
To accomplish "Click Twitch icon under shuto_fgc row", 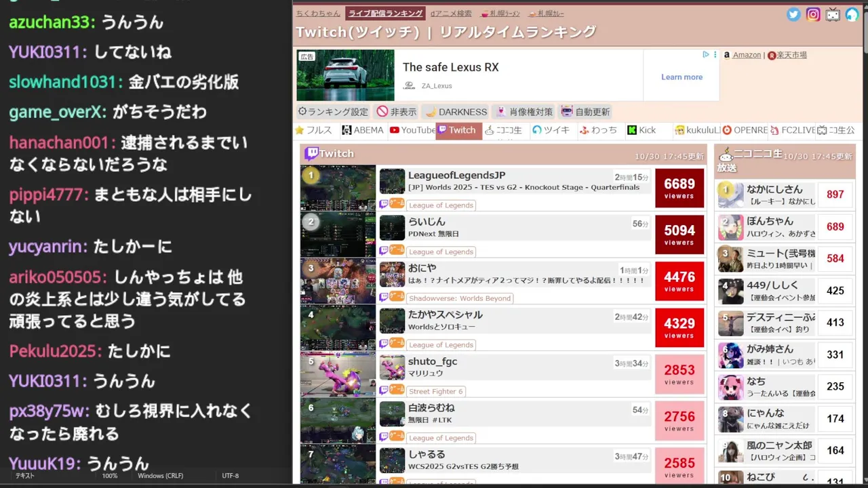I will tap(384, 390).
